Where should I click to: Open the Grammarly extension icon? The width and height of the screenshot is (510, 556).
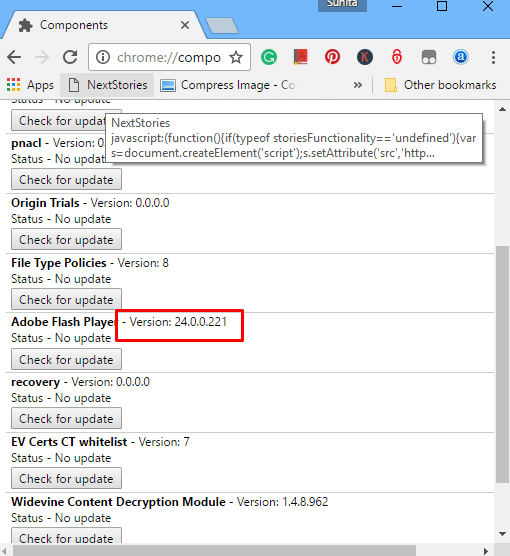[269, 57]
